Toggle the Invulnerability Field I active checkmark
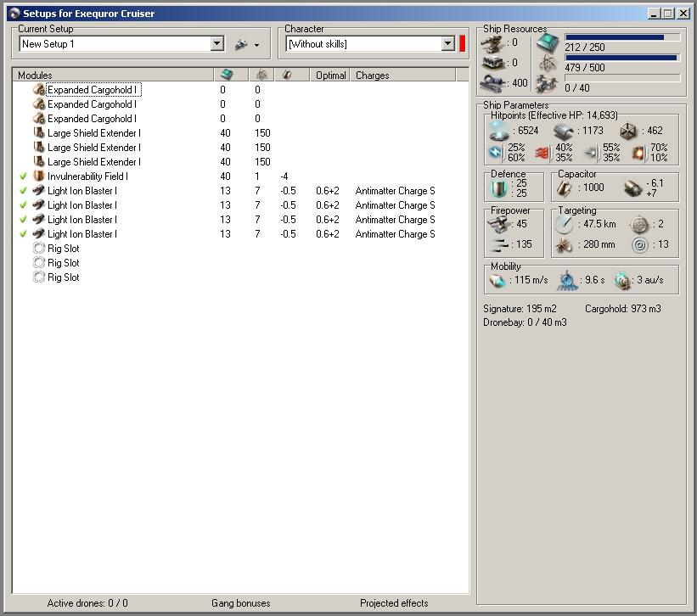Screen dimensions: 697x616 pos(23,176)
